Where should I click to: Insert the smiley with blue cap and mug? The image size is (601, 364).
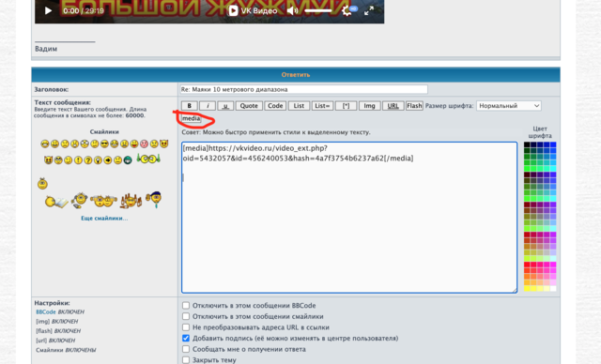[x=154, y=200]
